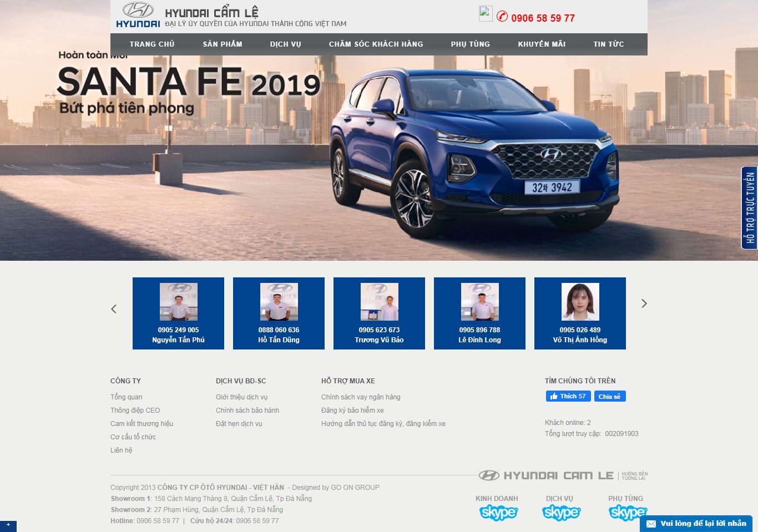
Task: Click phone number 0905 896 788
Action: tap(480, 330)
